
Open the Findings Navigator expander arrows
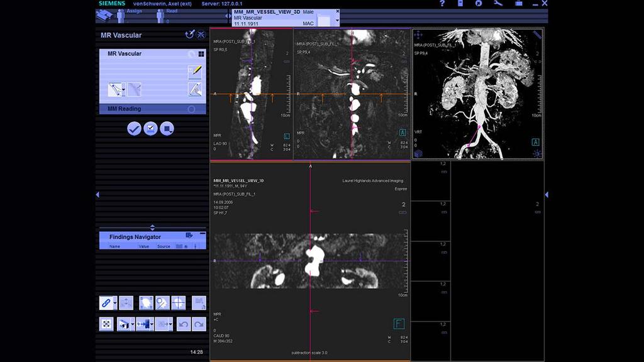coord(152,227)
